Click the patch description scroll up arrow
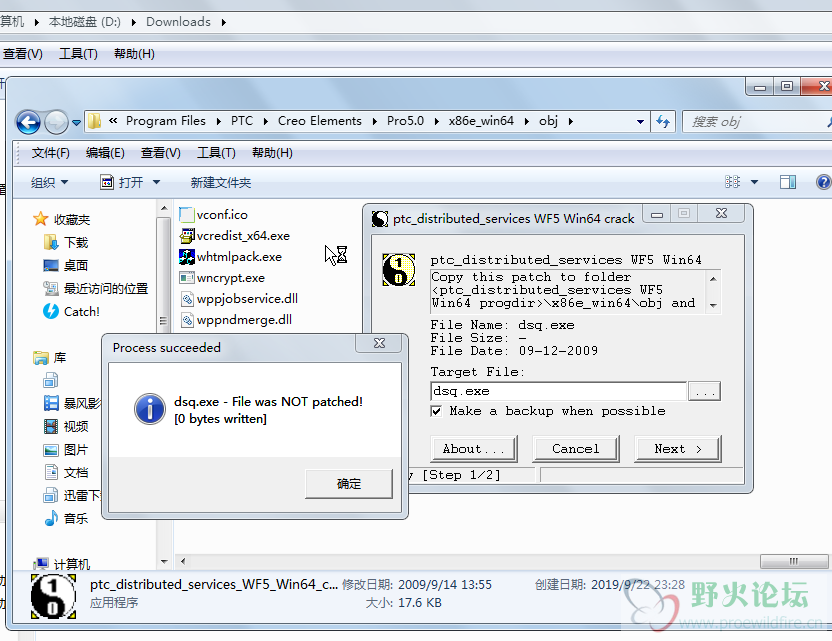This screenshot has width=832, height=641. pos(713,279)
